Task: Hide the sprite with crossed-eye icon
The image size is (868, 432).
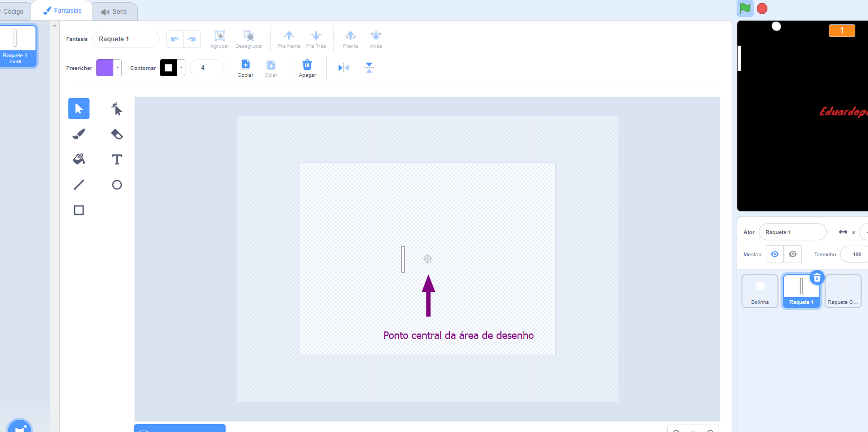Action: (x=793, y=254)
